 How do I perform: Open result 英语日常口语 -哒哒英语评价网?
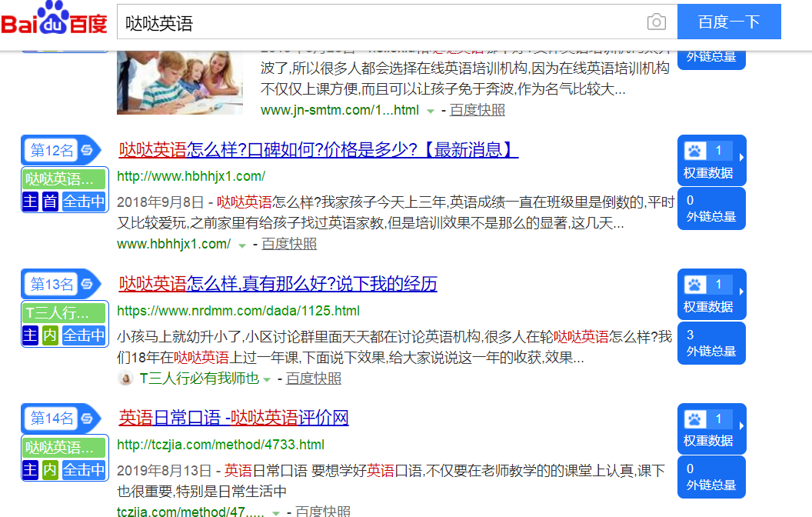234,418
